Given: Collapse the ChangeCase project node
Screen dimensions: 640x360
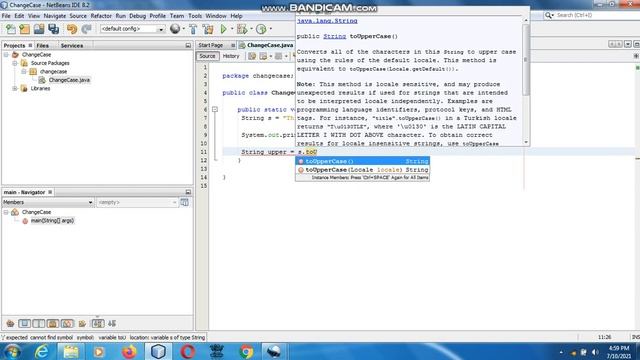Looking at the screenshot, I should (6, 55).
